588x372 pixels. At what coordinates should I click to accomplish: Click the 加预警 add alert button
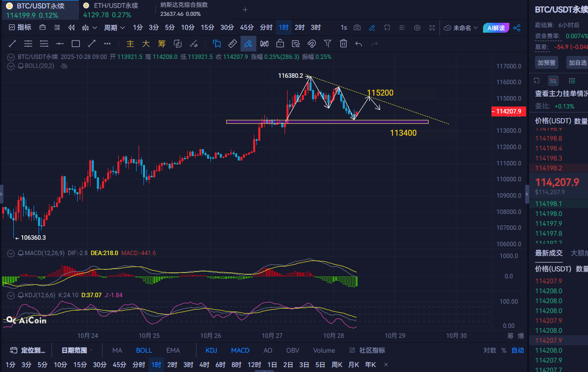546,62
